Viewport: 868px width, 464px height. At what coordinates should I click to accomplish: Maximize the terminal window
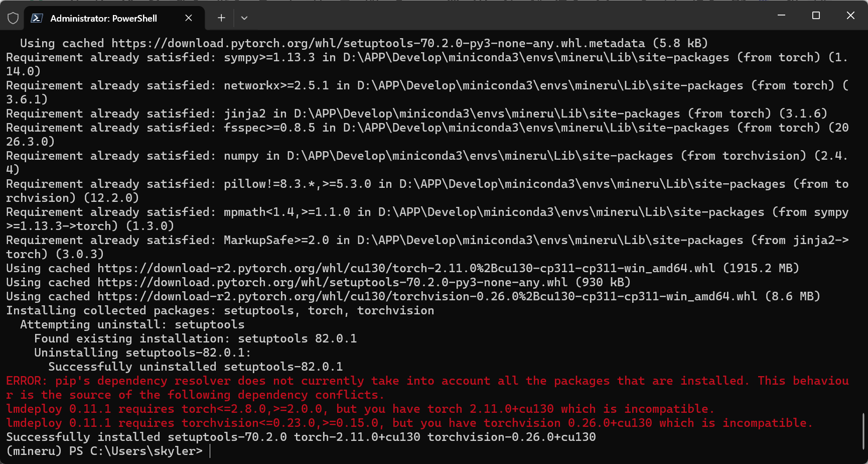pyautogui.click(x=816, y=16)
